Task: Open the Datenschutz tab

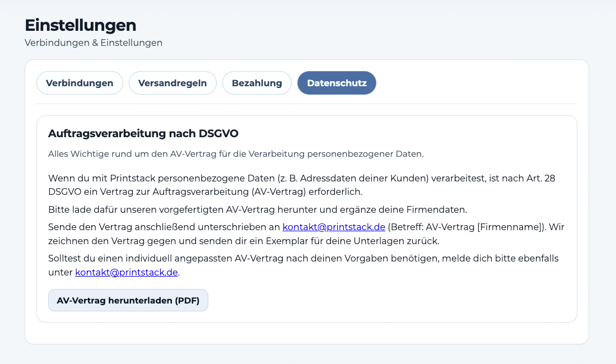Action: coord(337,83)
